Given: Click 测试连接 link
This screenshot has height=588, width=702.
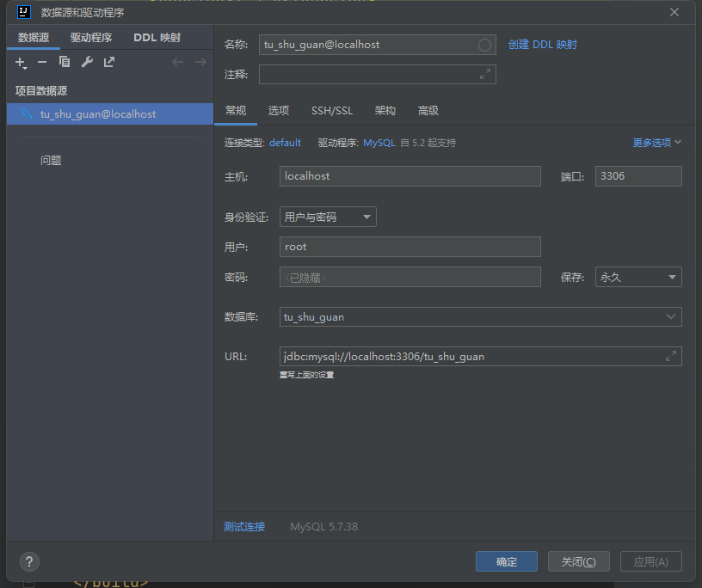Looking at the screenshot, I should pyautogui.click(x=244, y=527).
